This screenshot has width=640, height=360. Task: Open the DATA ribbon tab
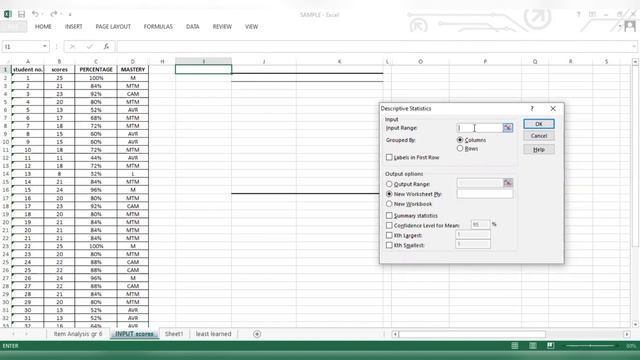point(193,27)
